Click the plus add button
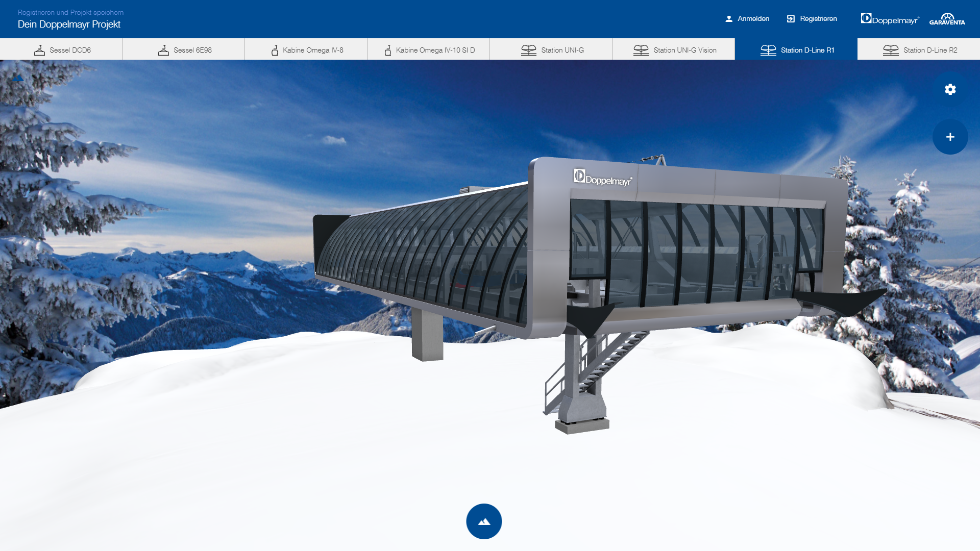Viewport: 980px width, 551px height. pos(950,137)
